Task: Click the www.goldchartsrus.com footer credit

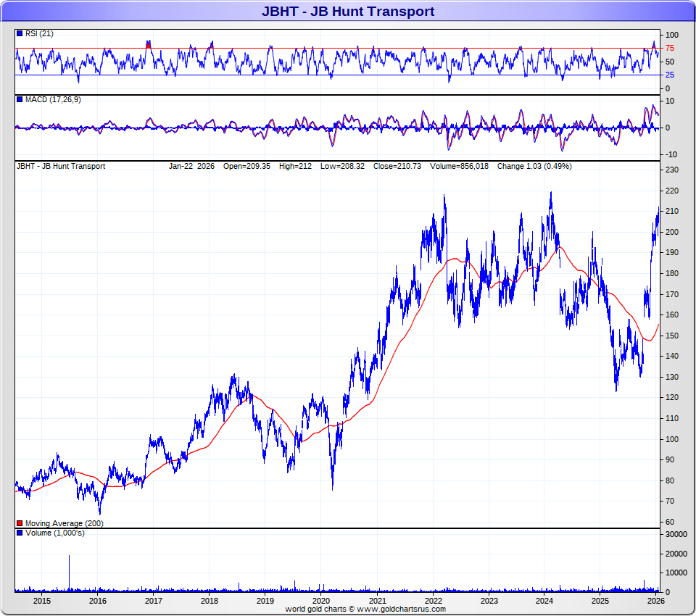Action: (401, 609)
